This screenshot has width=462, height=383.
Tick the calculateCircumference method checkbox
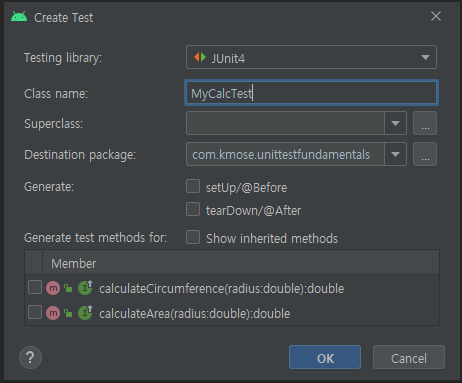[35, 287]
